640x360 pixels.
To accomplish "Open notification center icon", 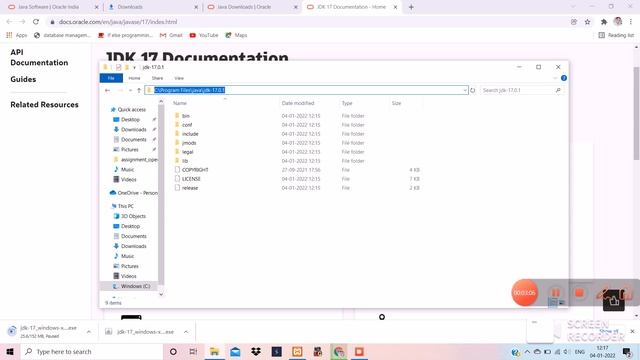I will (x=627, y=351).
